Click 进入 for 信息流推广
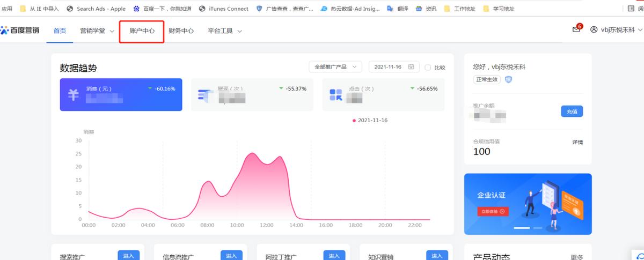 pyautogui.click(x=231, y=256)
